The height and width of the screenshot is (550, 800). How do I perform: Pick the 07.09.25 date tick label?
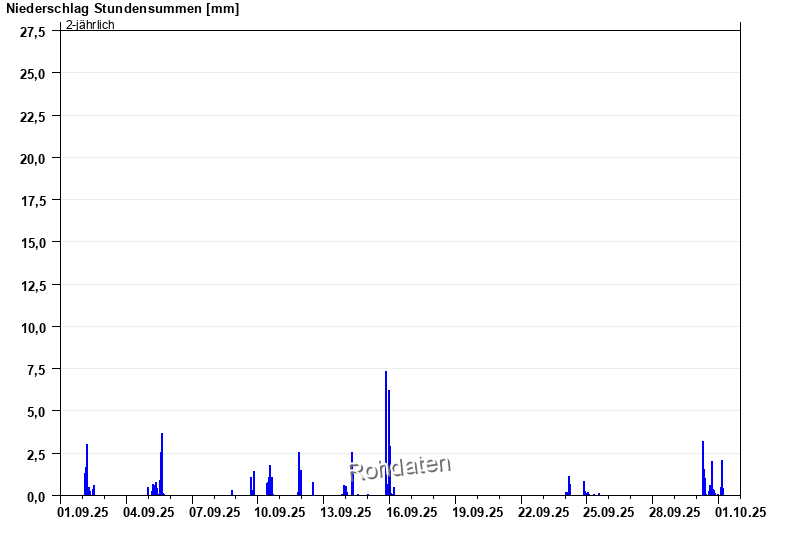pos(215,512)
